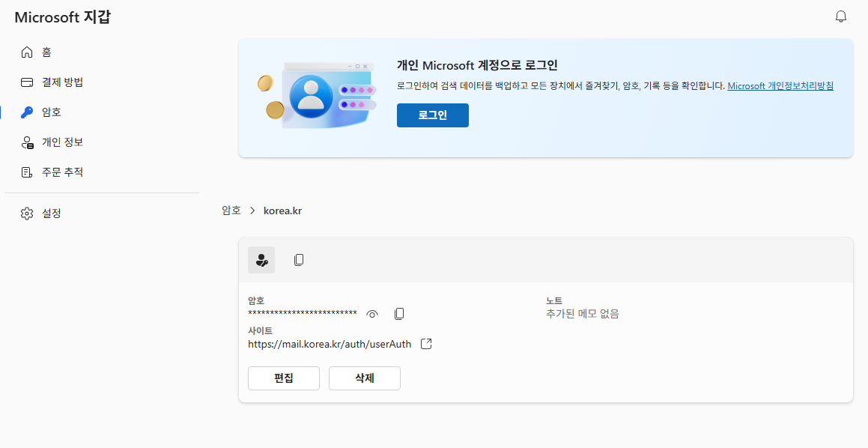This screenshot has height=448, width=868.
Task: Copy username with the card header copy icon
Action: tap(299, 260)
